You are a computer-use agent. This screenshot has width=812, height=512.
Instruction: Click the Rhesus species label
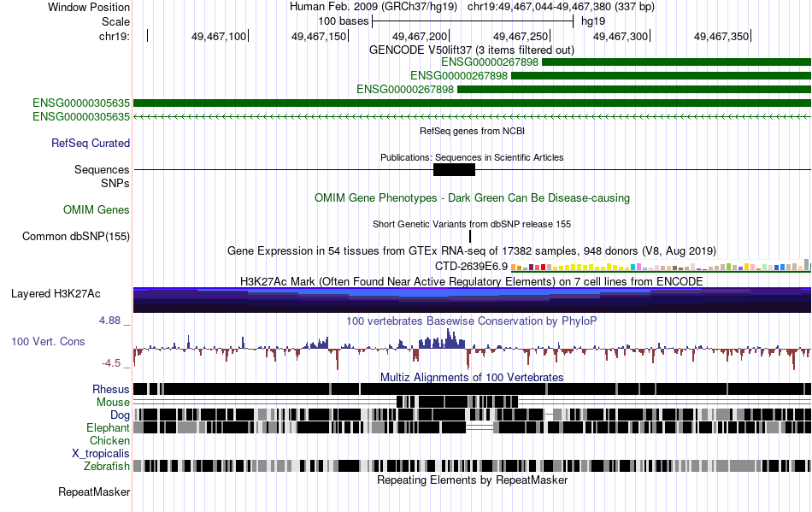tap(111, 389)
